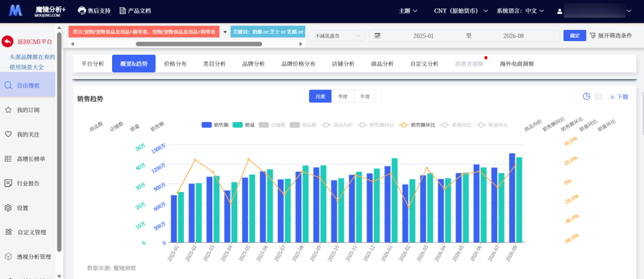644x279 pixels.
Task: Click blue 关键词 keyword filter tag
Action: click(x=268, y=32)
